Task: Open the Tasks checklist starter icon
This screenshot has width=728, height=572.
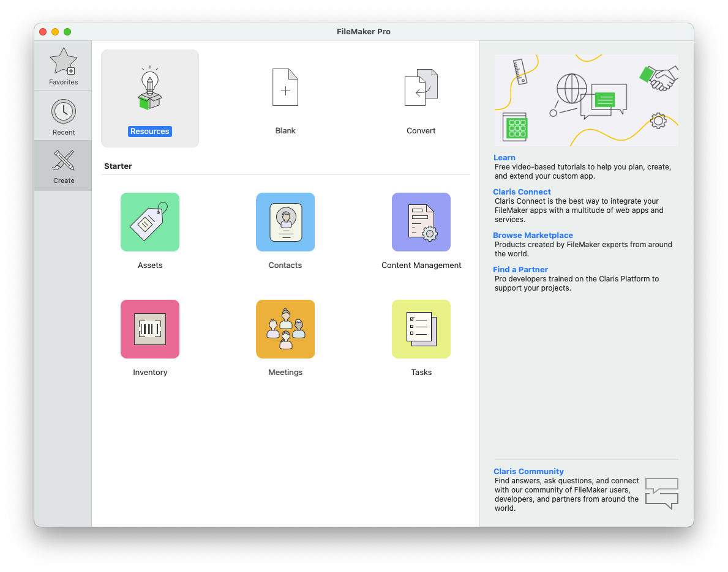Action: 421,329
